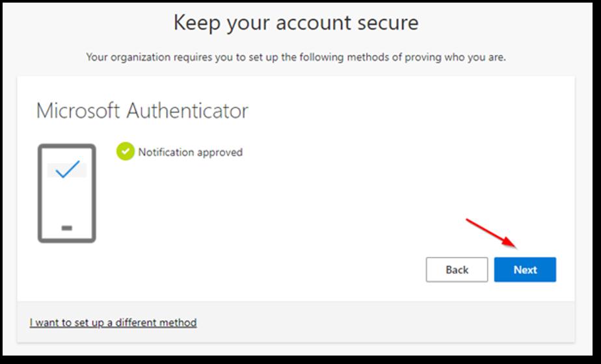Click the words 'different method' in the footer link
601x364 pixels.
[156, 322]
